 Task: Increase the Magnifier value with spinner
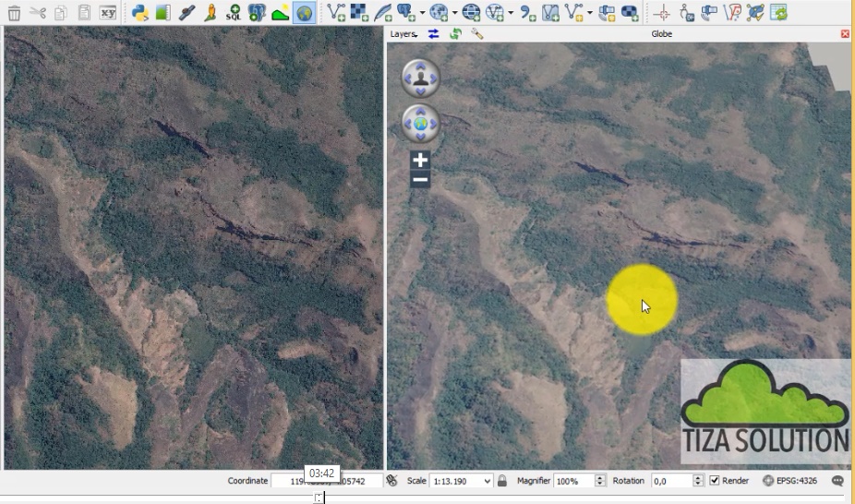[x=600, y=478]
